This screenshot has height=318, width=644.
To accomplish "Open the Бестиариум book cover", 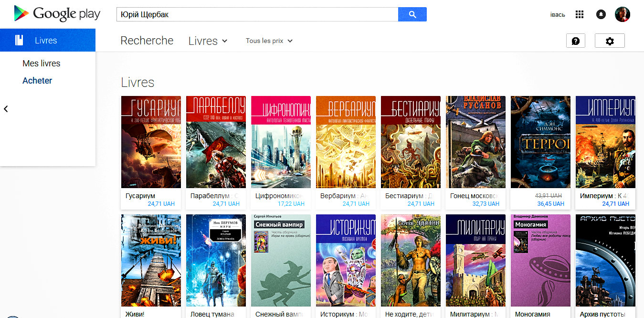I will (411, 142).
